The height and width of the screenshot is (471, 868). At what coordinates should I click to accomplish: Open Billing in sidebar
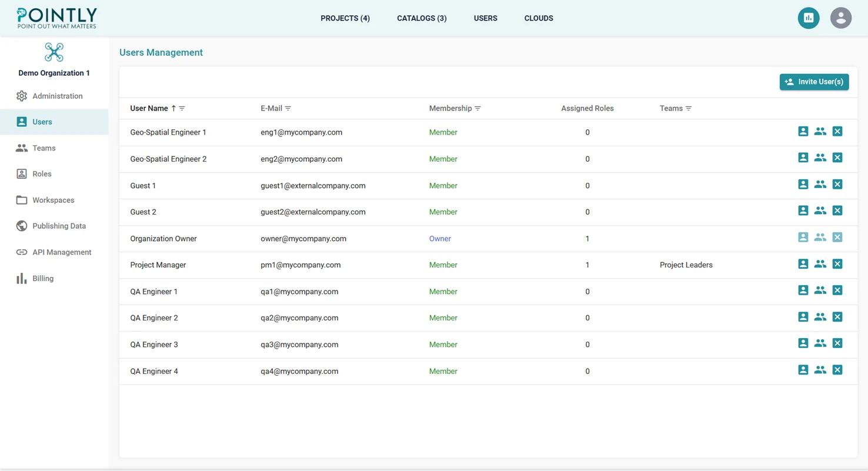click(54, 278)
